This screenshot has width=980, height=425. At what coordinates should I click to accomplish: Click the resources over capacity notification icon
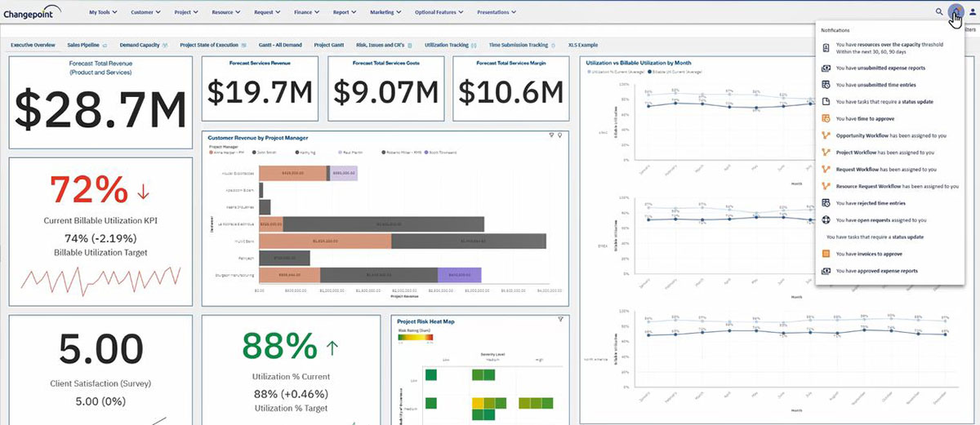pyautogui.click(x=826, y=50)
